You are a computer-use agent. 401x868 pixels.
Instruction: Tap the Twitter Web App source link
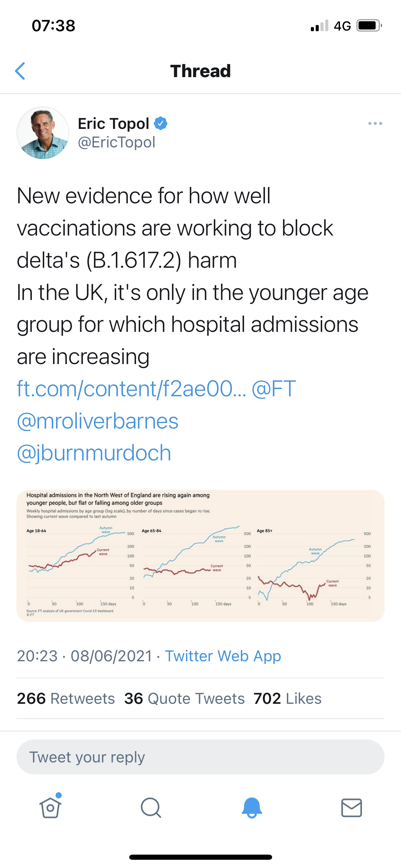(x=223, y=656)
